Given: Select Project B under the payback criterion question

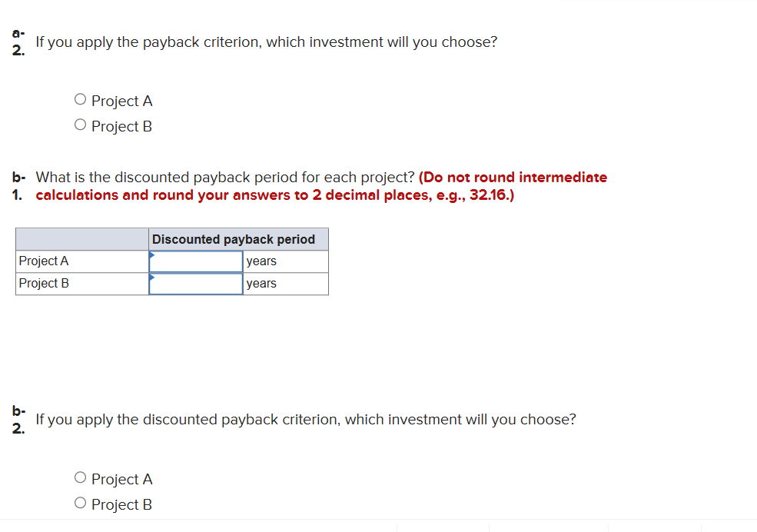Looking at the screenshot, I should (x=80, y=124).
